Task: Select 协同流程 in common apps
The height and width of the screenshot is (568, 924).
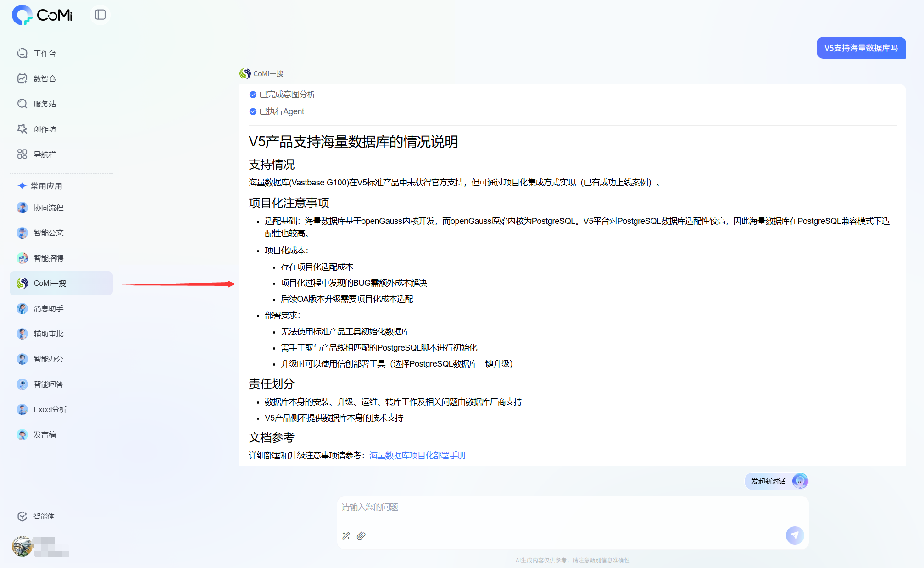Action: (48, 207)
